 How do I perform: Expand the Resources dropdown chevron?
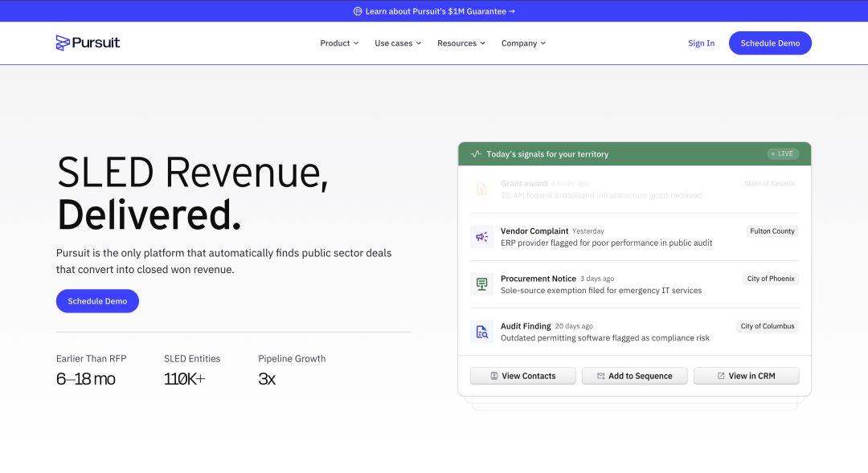click(483, 43)
